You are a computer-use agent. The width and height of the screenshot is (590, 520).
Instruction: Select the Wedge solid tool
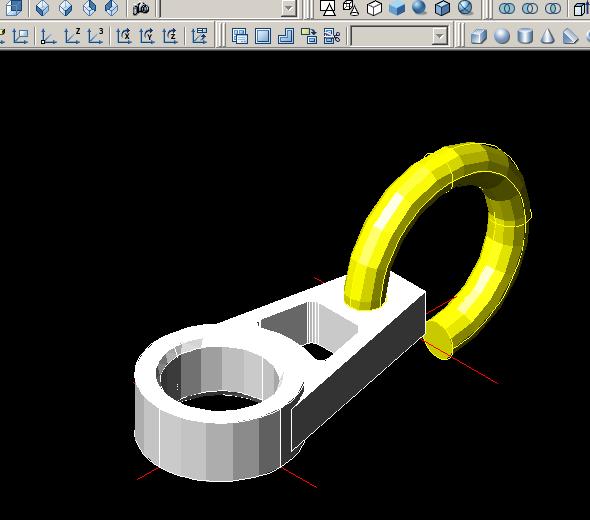click(570, 36)
